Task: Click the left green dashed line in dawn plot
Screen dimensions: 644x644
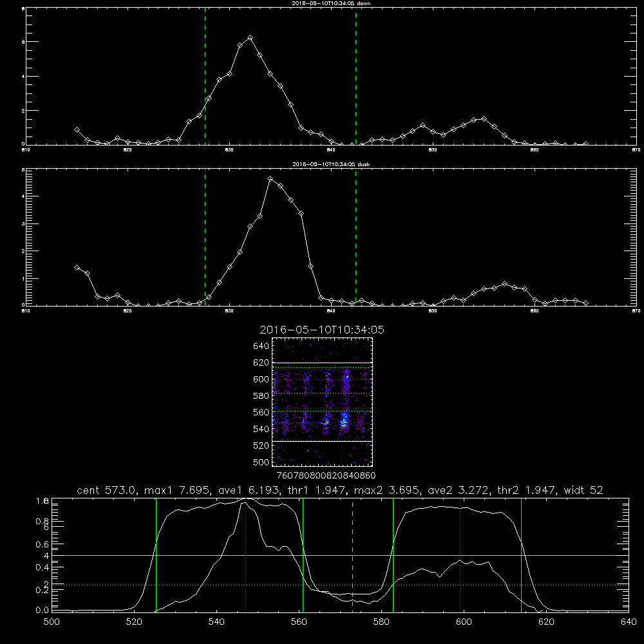Action: tap(205, 76)
